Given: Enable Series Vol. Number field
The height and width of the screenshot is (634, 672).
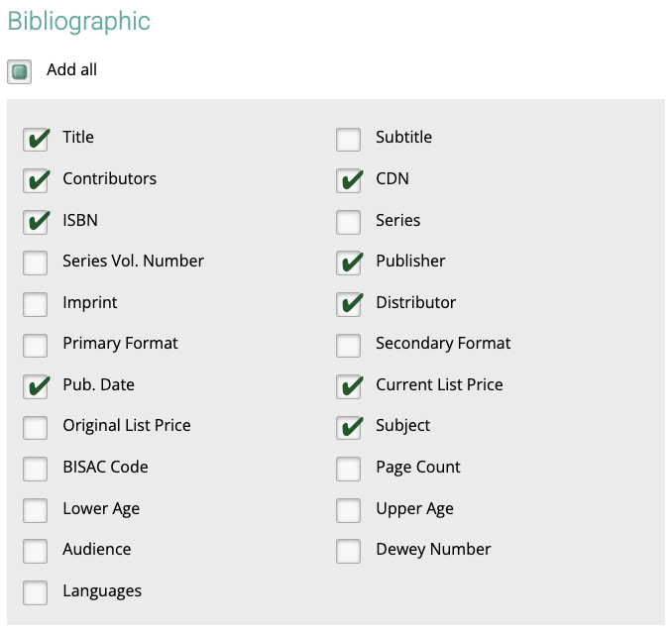Looking at the screenshot, I should (x=35, y=264).
